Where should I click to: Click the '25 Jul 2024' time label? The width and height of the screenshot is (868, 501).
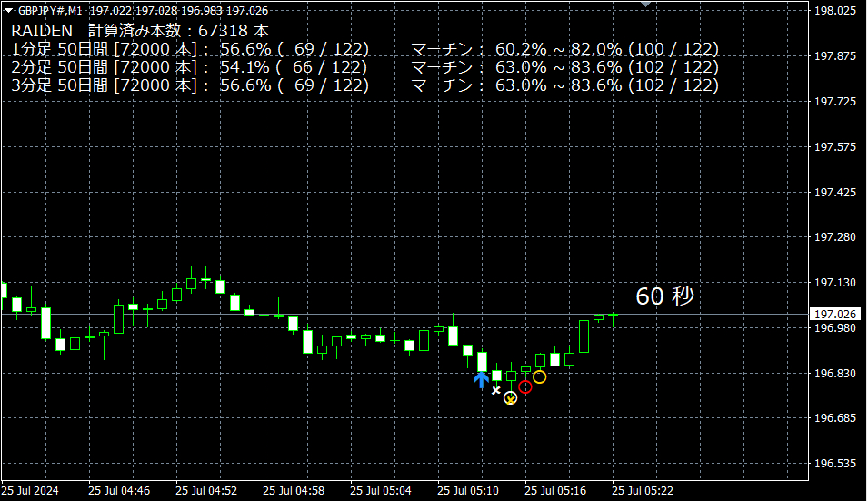point(30,491)
